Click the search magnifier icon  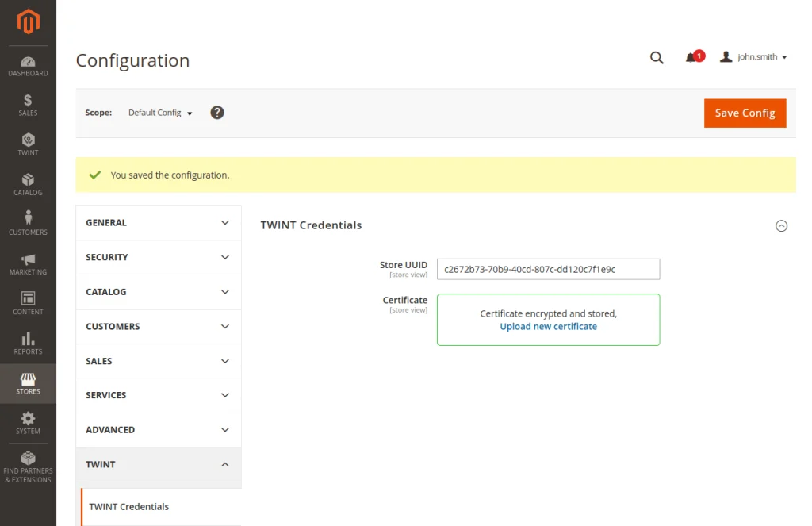pyautogui.click(x=657, y=58)
